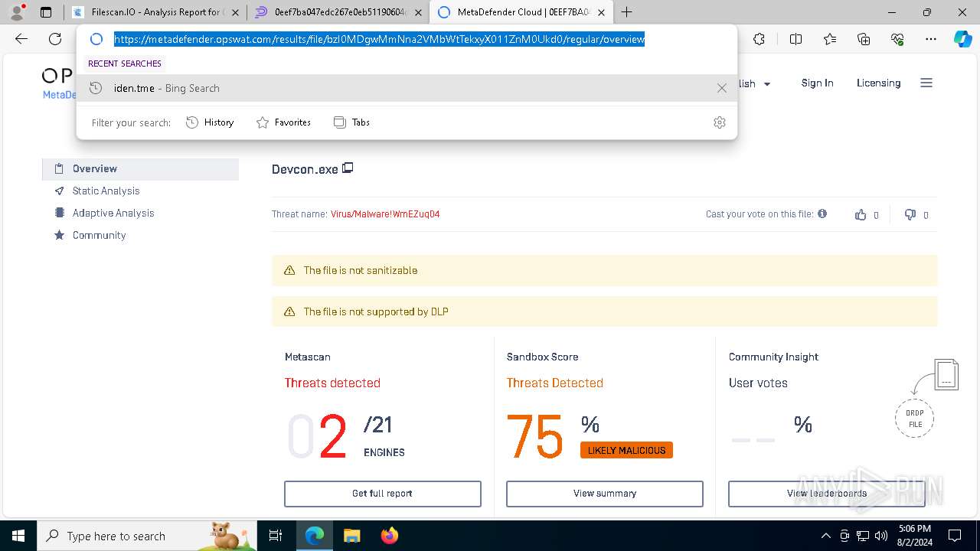The image size is (980, 551).
Task: Close the Filescan.IO tab
Action: 235,12
